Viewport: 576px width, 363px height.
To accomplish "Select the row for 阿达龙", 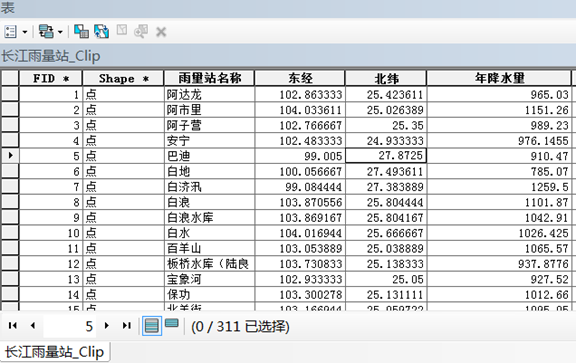I will (10, 94).
